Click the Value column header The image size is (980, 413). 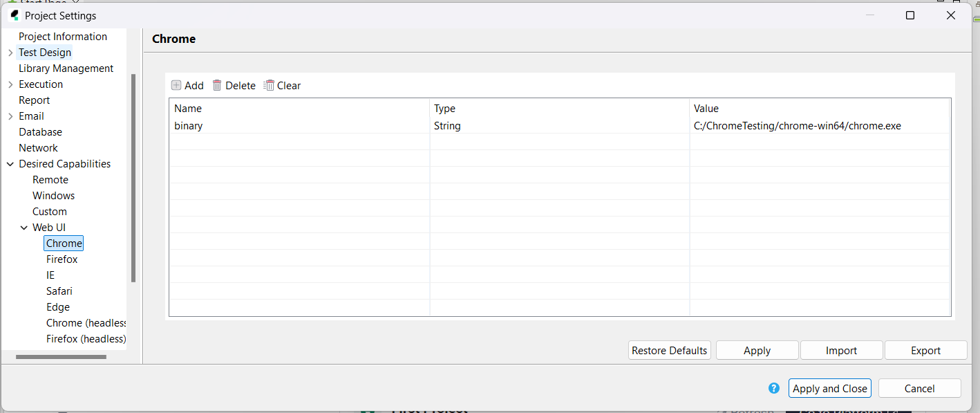(x=820, y=109)
